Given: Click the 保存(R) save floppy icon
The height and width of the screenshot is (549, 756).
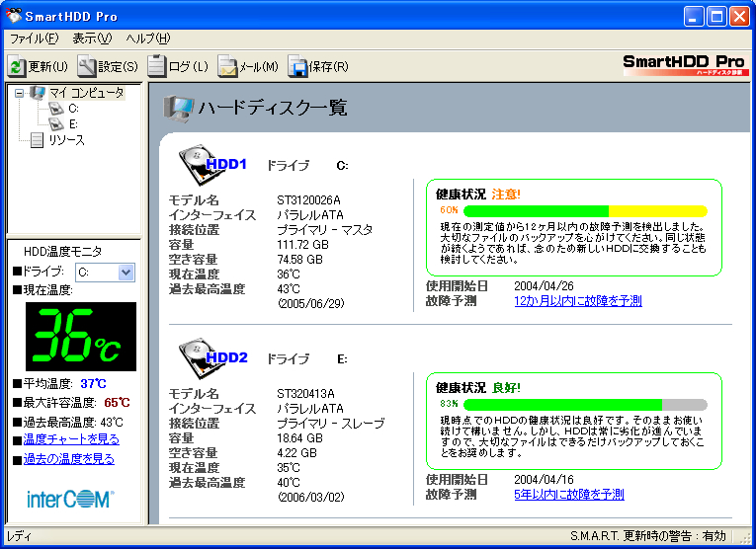Looking at the screenshot, I should click(x=297, y=66).
